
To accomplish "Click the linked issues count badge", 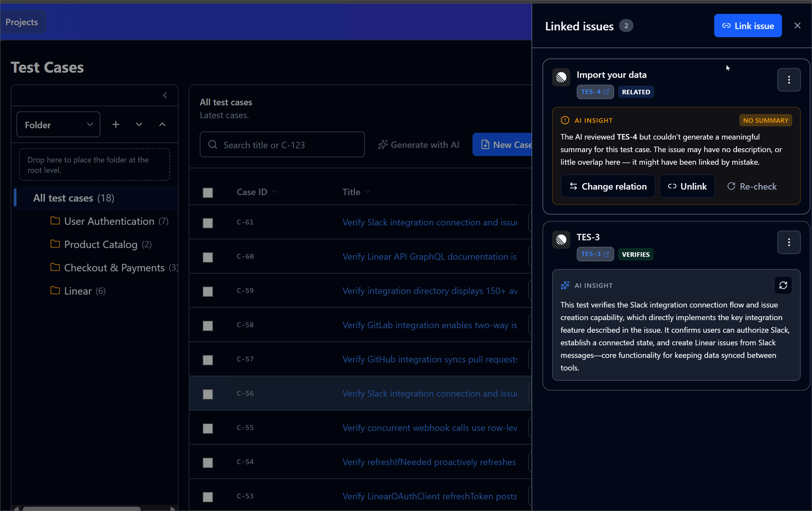I will [626, 26].
